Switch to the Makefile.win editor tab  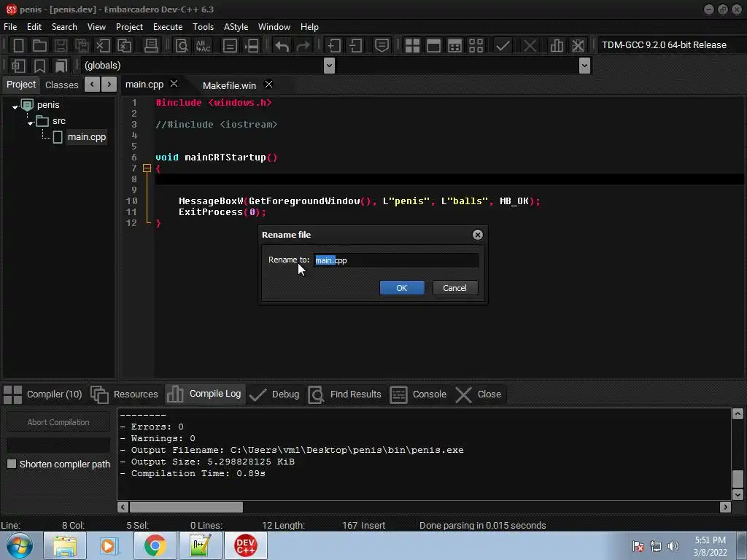tap(229, 86)
